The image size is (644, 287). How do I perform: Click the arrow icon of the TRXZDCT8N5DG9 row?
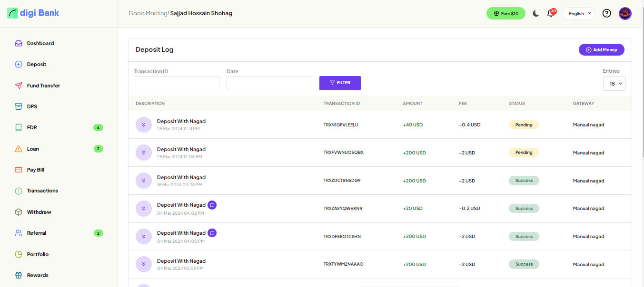(x=143, y=181)
